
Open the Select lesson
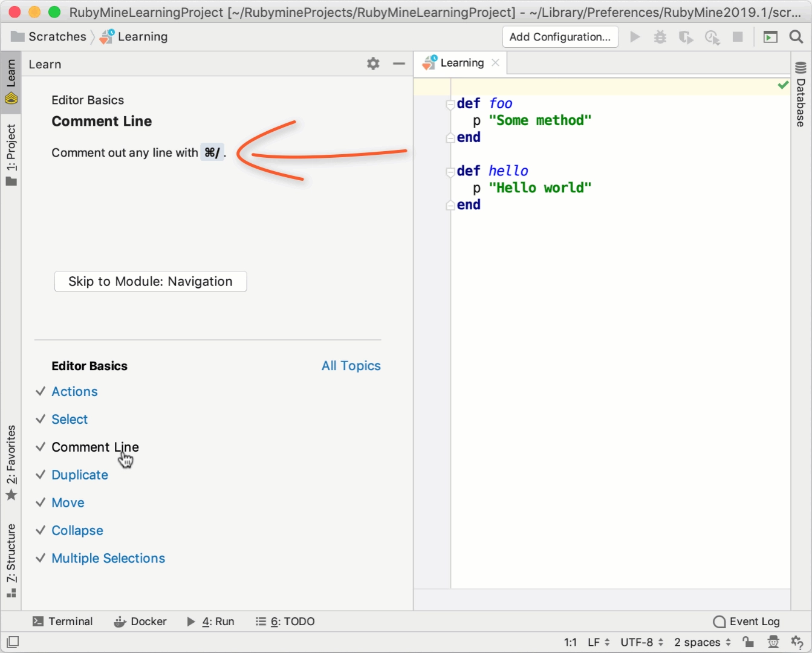click(70, 420)
